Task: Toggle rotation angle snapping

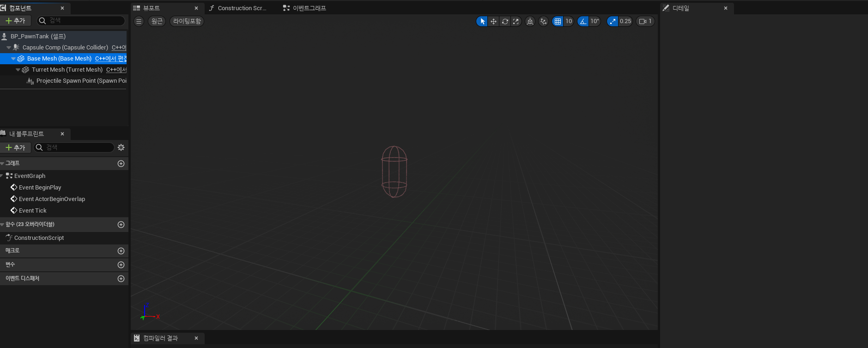Action: (583, 21)
